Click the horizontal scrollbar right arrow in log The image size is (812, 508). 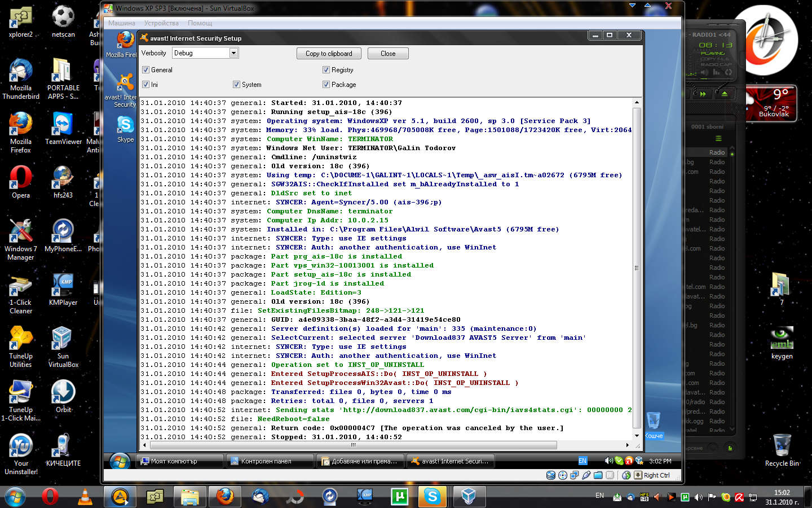point(628,445)
